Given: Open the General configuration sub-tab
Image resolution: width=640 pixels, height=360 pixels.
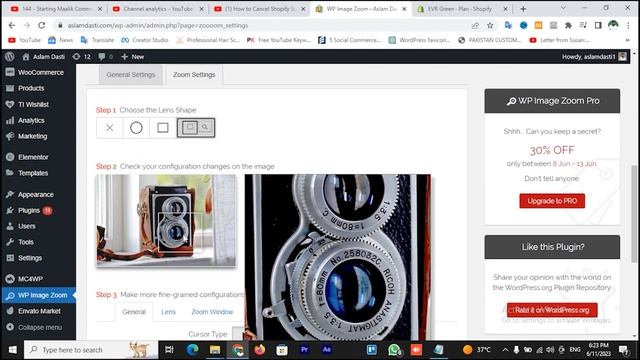Looking at the screenshot, I should 134,312.
